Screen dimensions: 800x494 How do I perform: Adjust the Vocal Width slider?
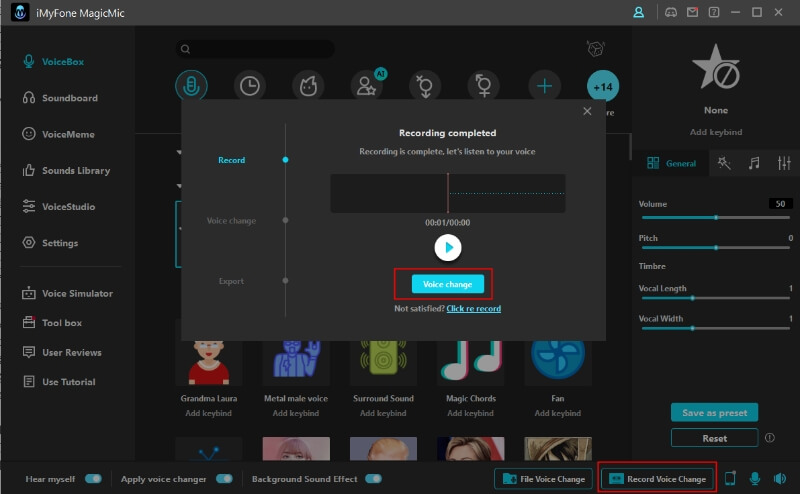point(716,328)
